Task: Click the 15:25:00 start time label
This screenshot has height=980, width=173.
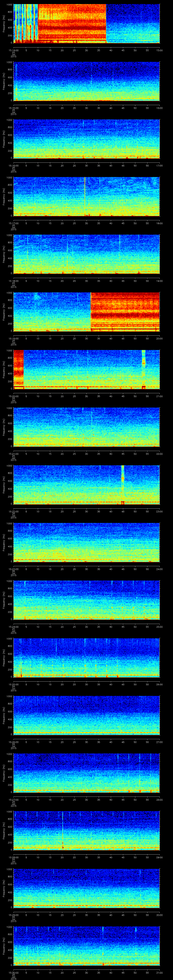Action: coord(14,684)
